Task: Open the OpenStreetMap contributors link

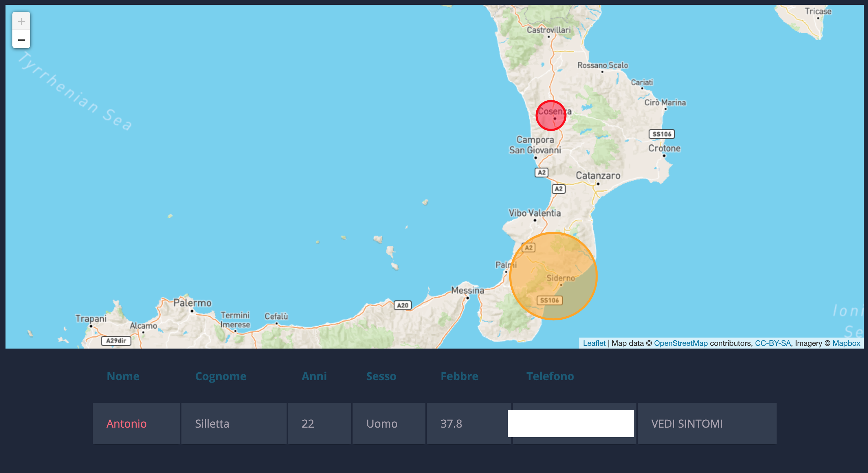Action: coord(680,343)
